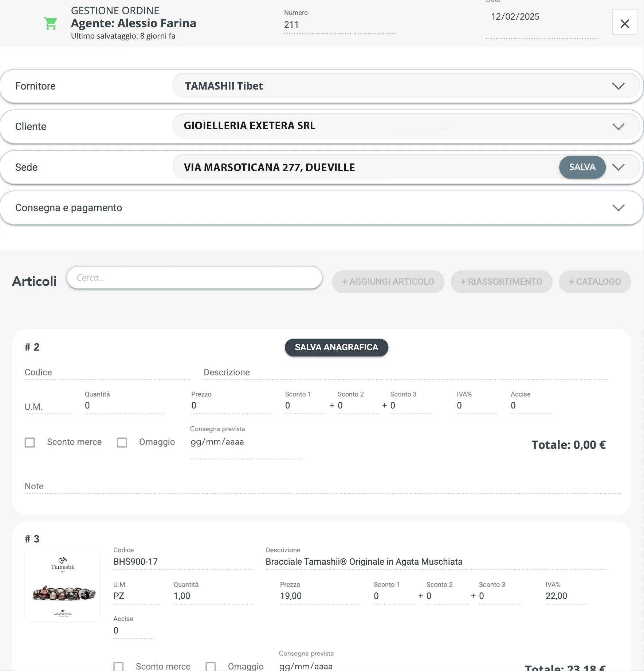
Task: Click the Note field of item #2
Action: (x=323, y=486)
